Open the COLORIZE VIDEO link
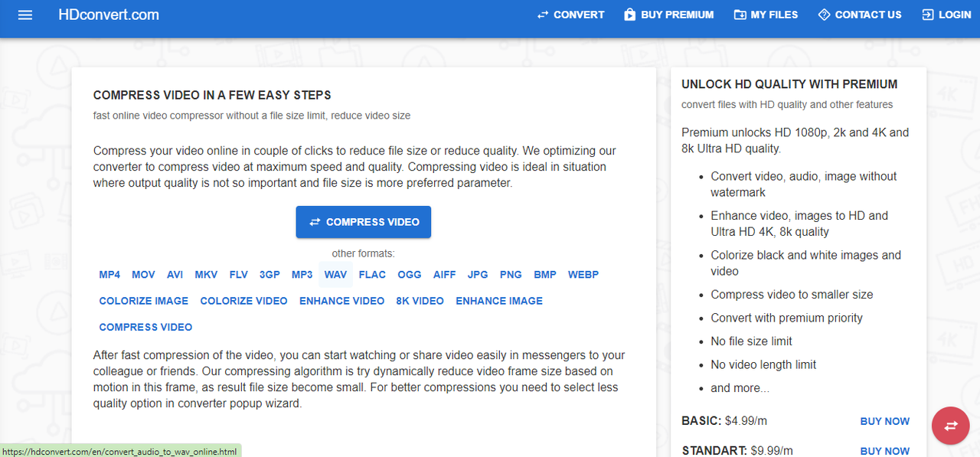Screen dimensions: 980x457 (x=244, y=301)
